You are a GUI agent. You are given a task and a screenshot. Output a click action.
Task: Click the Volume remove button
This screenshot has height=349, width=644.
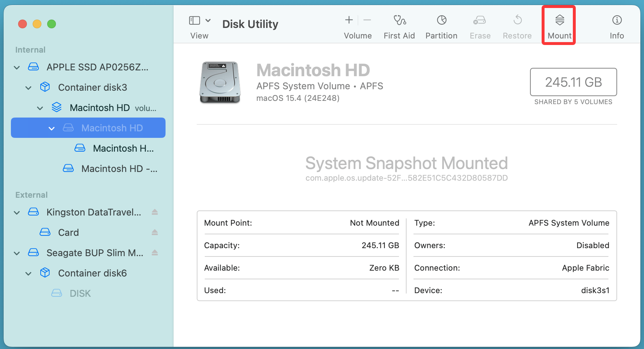367,20
